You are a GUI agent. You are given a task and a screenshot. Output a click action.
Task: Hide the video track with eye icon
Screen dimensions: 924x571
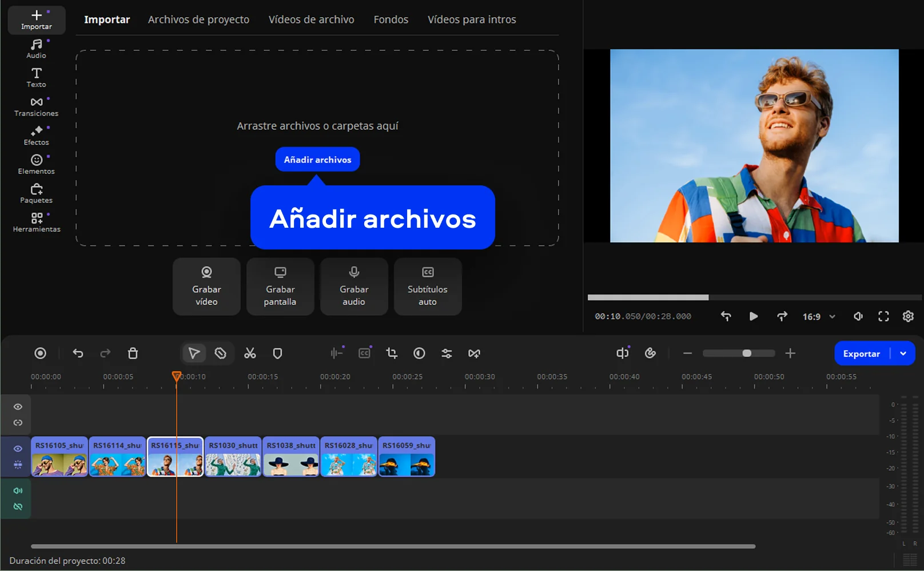(18, 449)
